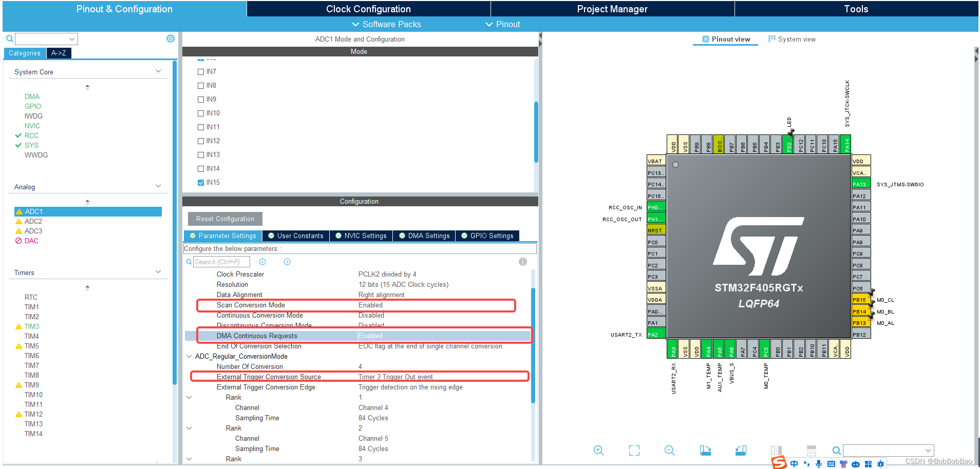Enable the IN7 channel
This screenshot has height=469, width=980.
[201, 71]
